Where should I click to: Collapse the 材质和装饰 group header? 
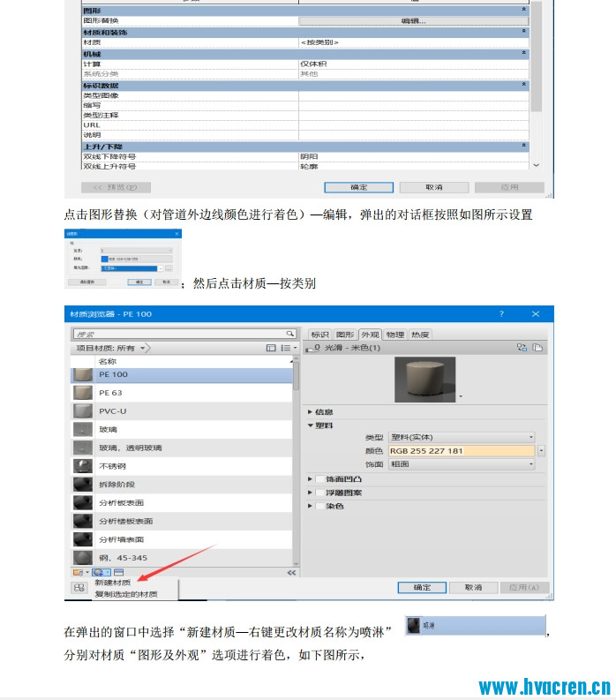pyautogui.click(x=524, y=31)
